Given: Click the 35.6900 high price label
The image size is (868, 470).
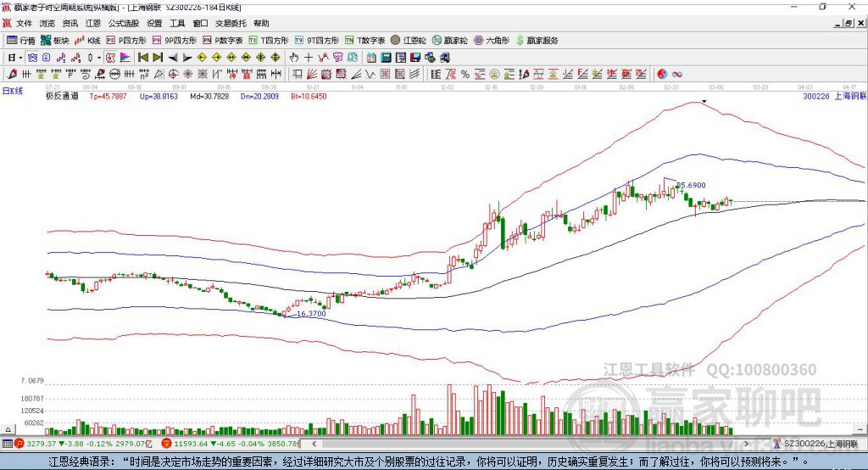Looking at the screenshot, I should 691,185.
